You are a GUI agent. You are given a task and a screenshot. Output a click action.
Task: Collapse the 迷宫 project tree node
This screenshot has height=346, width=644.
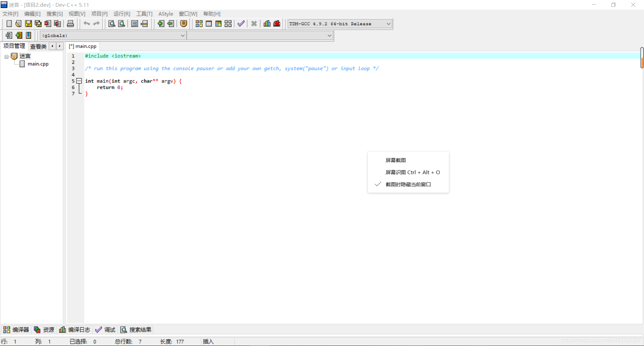tap(6, 57)
